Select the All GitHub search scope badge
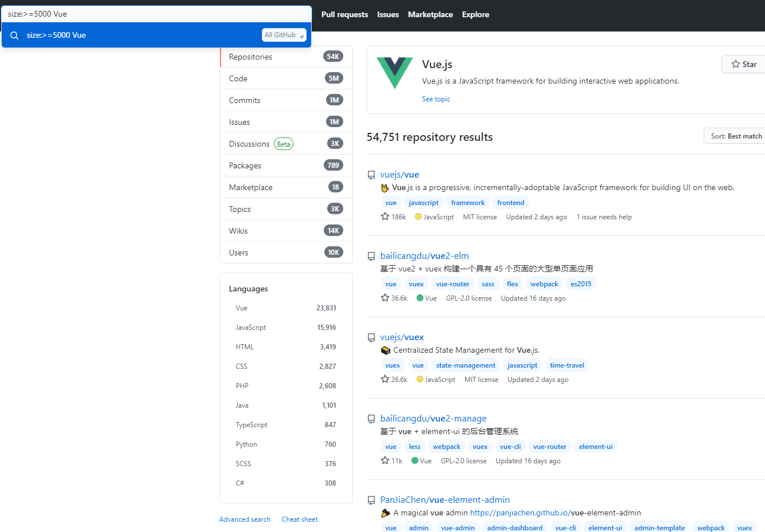The image size is (765, 532). 284,35
